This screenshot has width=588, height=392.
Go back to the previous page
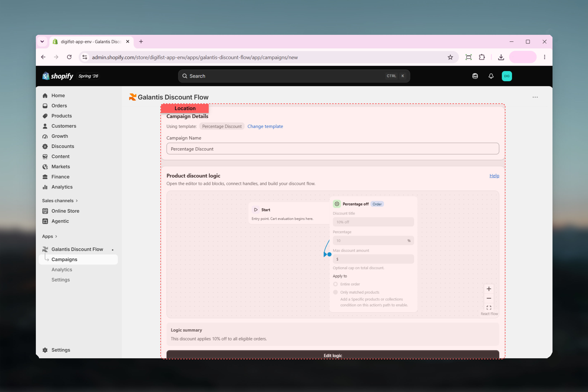pos(43,57)
